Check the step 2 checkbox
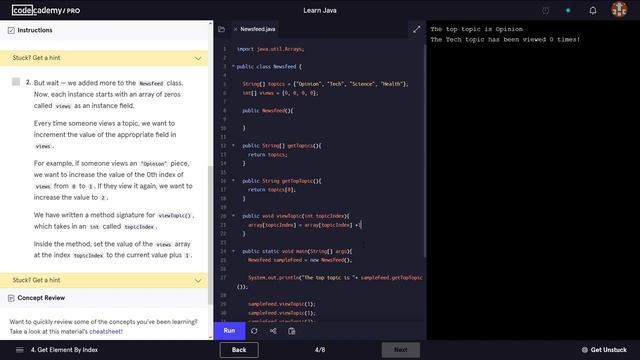 tap(16, 82)
